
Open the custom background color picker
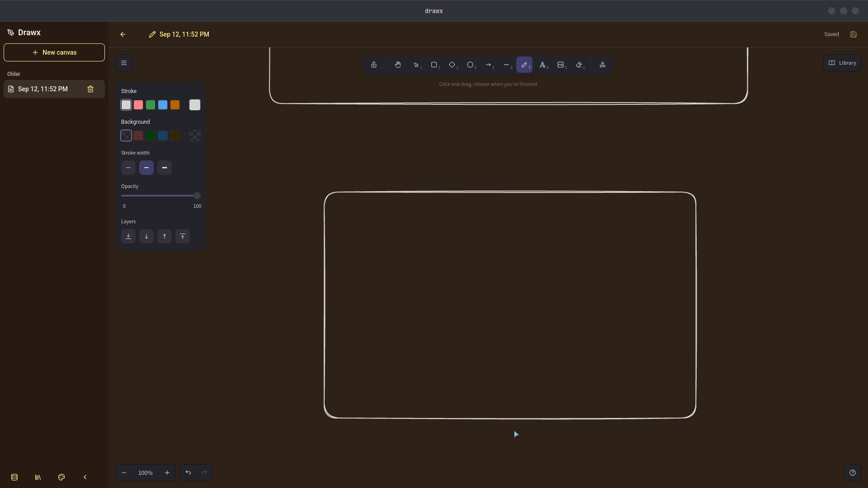tap(195, 136)
